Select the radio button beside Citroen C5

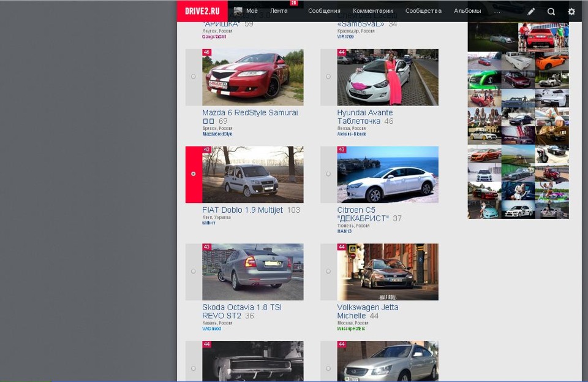tap(328, 174)
